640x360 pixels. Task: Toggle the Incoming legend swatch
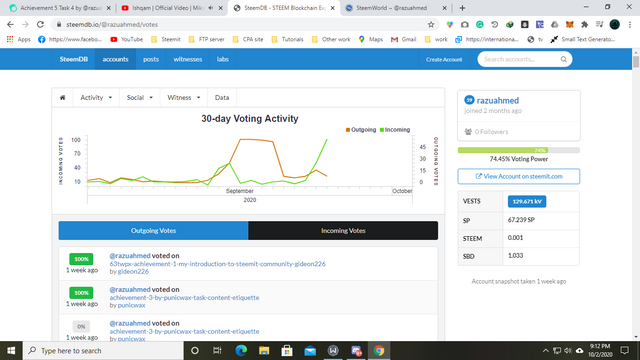click(x=382, y=130)
